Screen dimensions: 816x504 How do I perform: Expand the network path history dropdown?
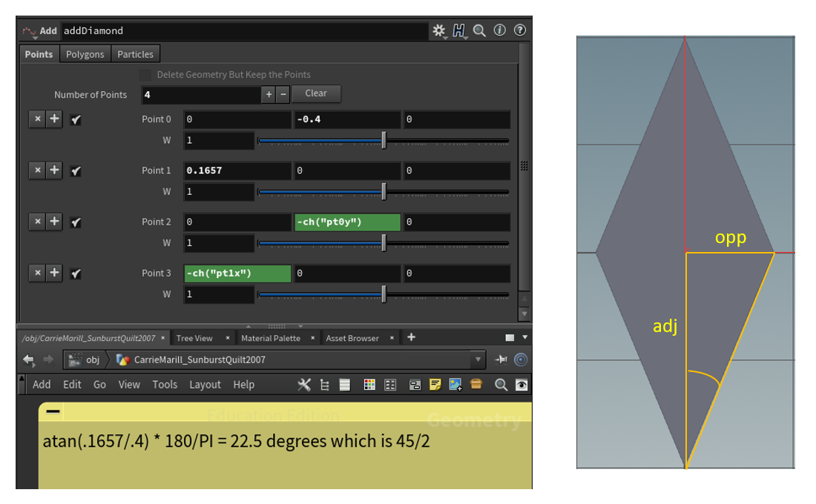click(478, 359)
